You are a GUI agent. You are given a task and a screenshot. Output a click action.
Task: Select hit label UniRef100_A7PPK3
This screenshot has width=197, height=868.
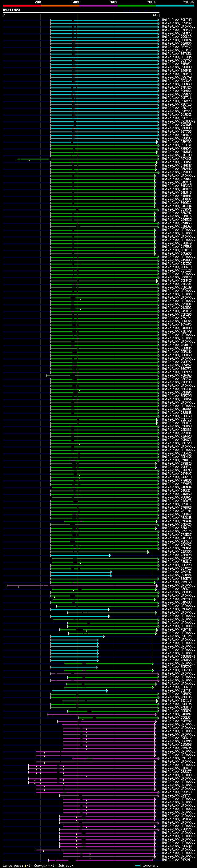coord(177,30)
